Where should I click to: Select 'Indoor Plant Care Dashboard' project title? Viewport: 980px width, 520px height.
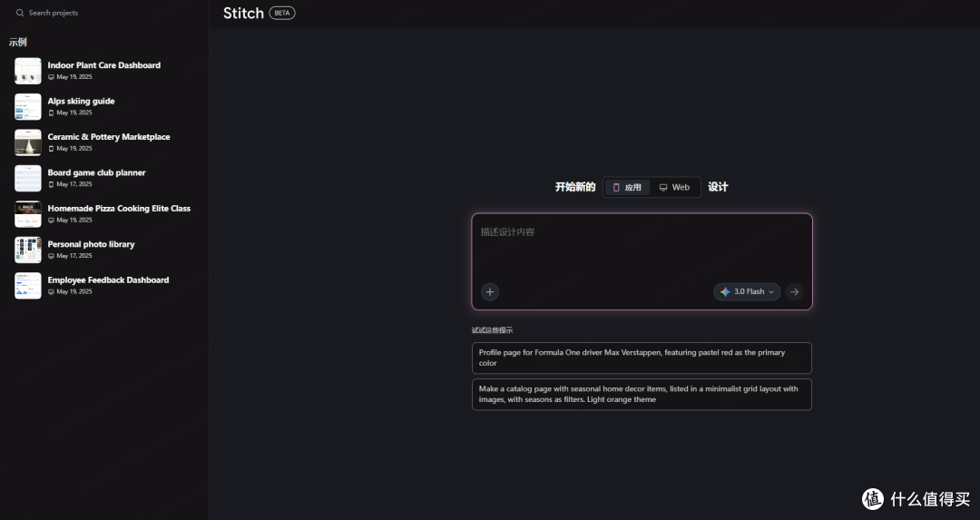(103, 65)
